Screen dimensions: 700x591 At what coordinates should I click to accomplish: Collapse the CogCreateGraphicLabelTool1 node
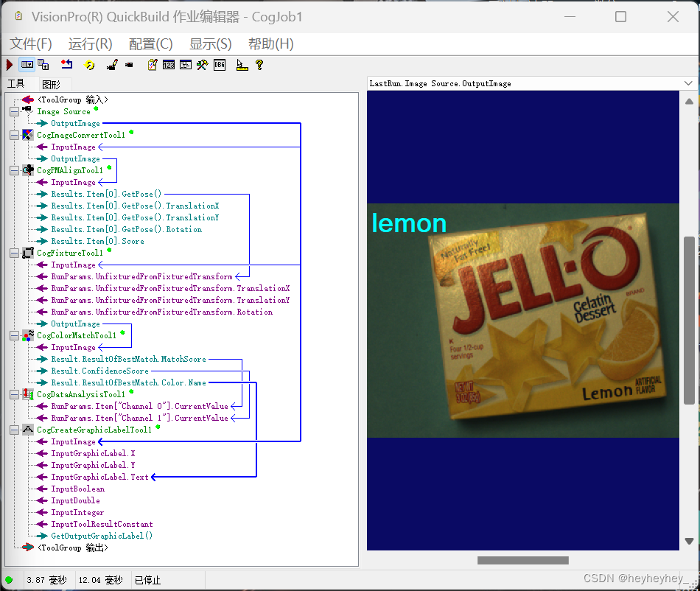pos(14,430)
